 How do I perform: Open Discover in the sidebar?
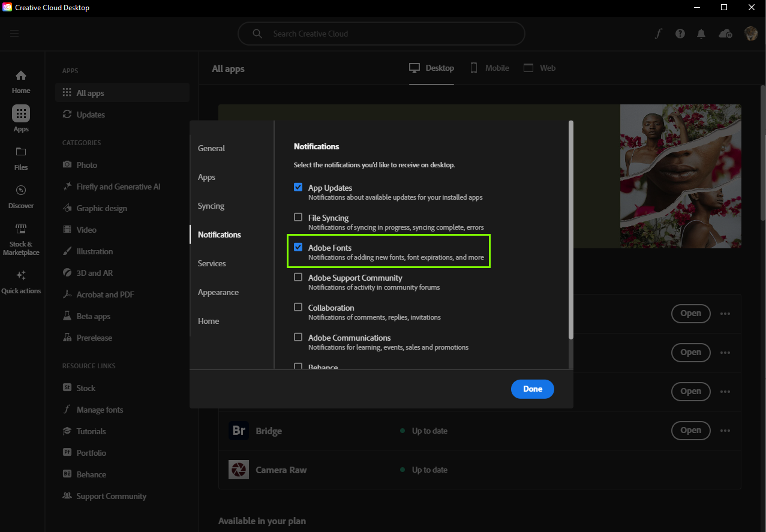tap(20, 195)
